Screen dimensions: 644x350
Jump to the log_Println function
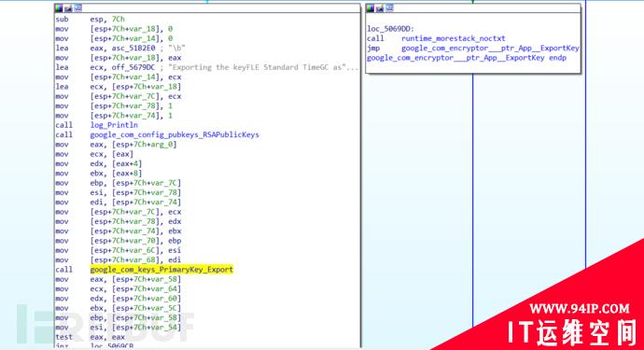(x=114, y=125)
